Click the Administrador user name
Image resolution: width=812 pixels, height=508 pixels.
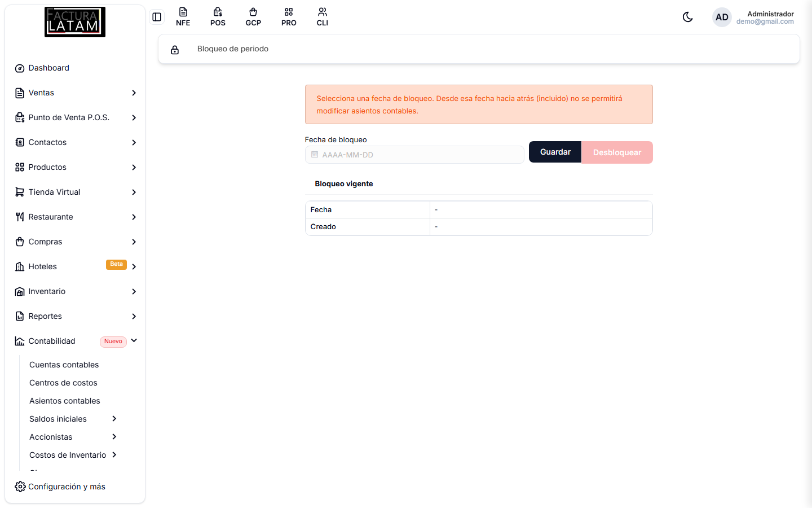click(770, 14)
